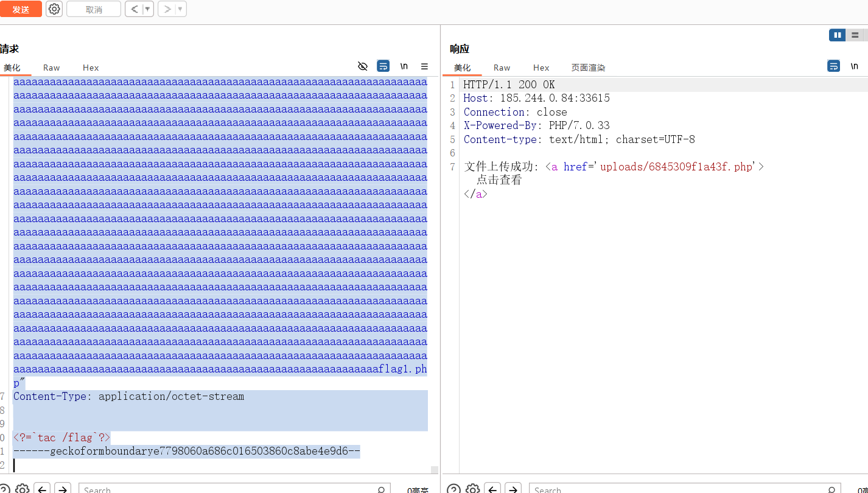868x493 pixels.
Task: Click 'Content-type: text/html; charset=UTF-8' response line
Action: [579, 139]
